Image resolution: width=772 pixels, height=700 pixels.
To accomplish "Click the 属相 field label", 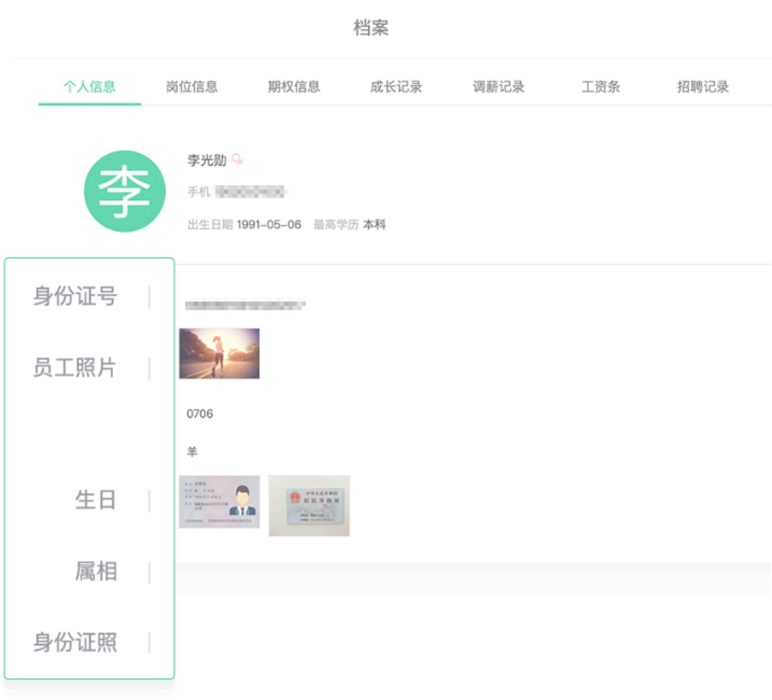I will (x=96, y=571).
